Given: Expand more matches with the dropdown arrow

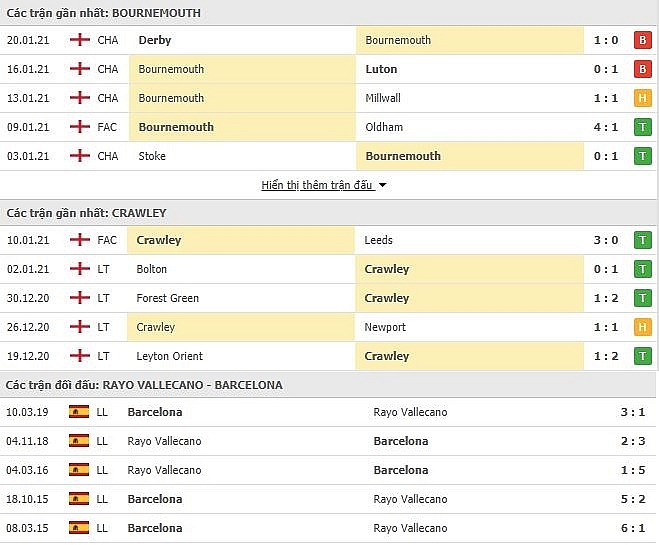Looking at the screenshot, I should click(x=382, y=186).
